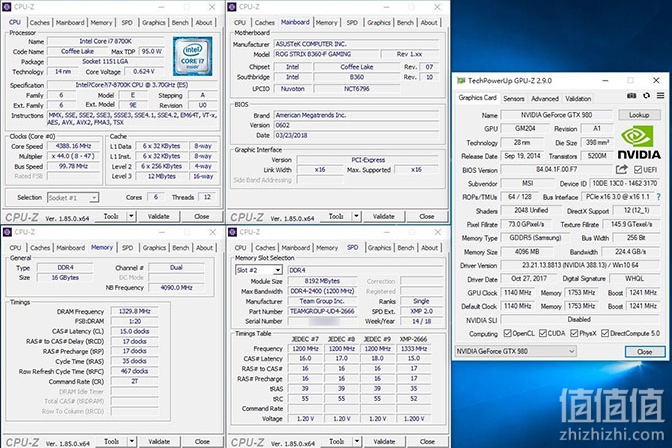Viewport: 672px width, 448px height.
Task: Toggle the CUDA checkbox
Action: tap(543, 333)
